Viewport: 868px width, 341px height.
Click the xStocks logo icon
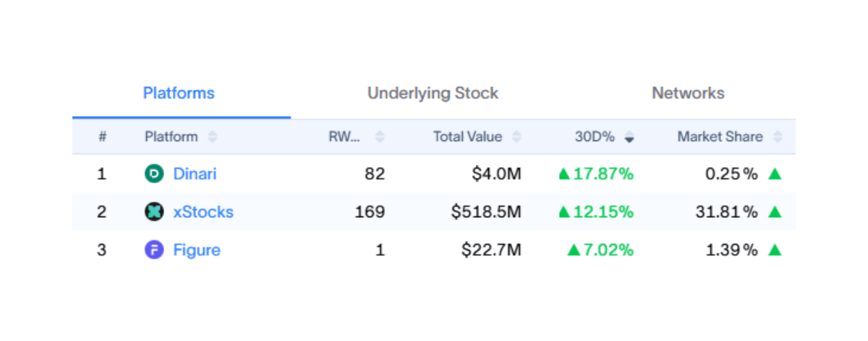(154, 212)
